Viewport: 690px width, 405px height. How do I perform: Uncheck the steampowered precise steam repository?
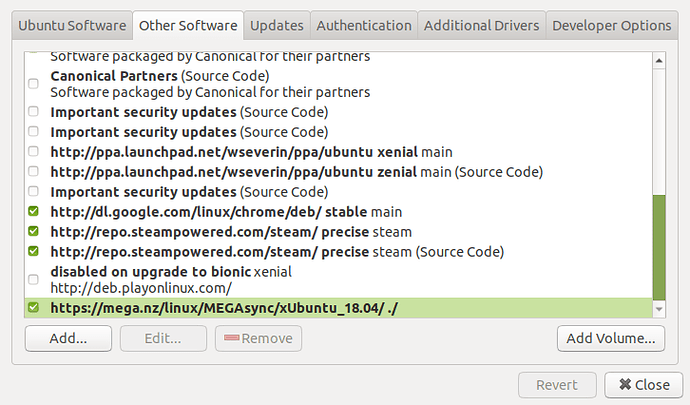tap(33, 231)
